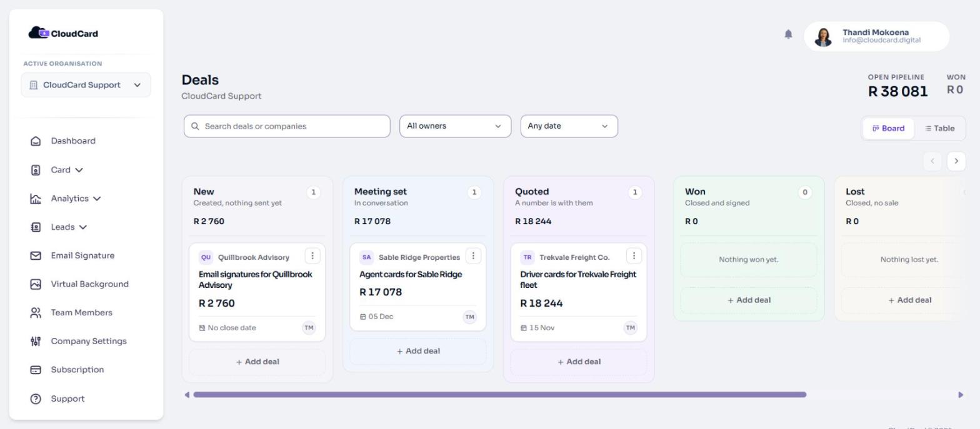Click the search magnifier icon
Screen dimensions: 980x429
[195, 126]
